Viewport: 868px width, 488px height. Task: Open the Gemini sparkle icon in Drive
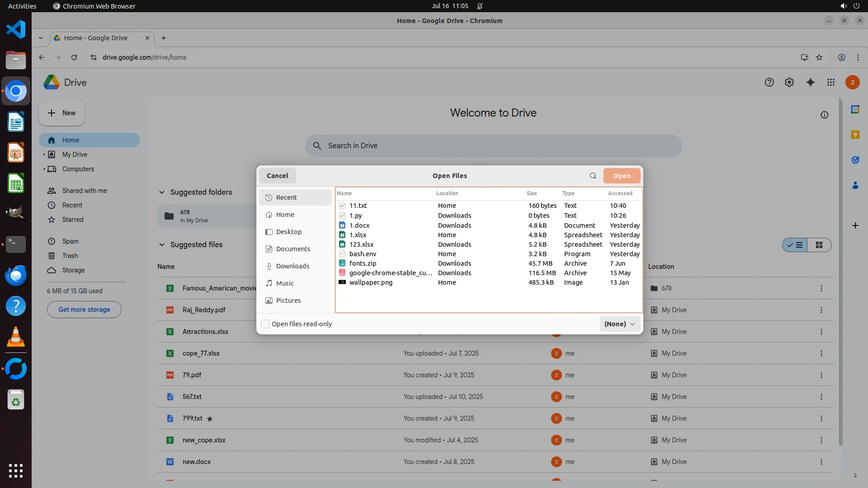click(x=810, y=82)
